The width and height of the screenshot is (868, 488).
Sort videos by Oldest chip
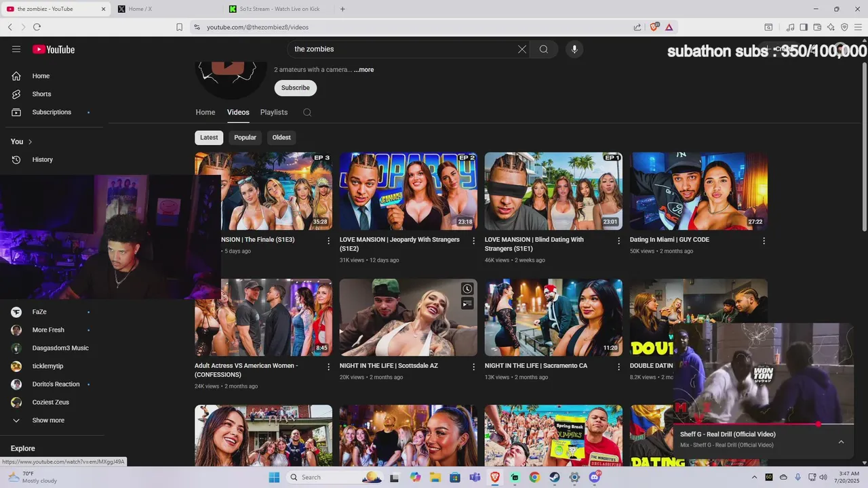point(281,138)
